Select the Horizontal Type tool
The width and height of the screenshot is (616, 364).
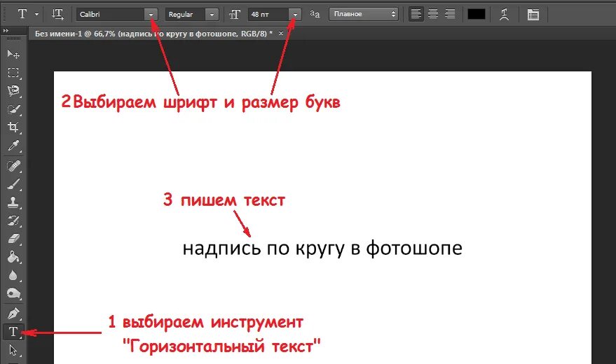pyautogui.click(x=13, y=332)
